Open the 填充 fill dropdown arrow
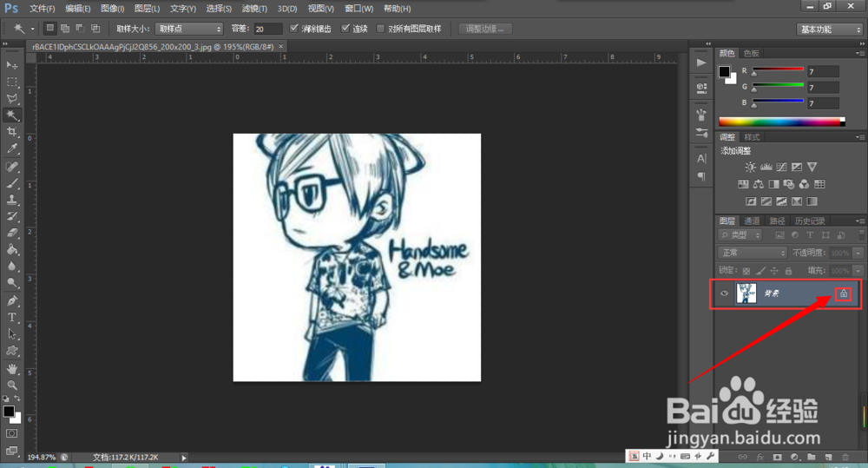Viewport: 868px width, 468px height. tap(858, 271)
